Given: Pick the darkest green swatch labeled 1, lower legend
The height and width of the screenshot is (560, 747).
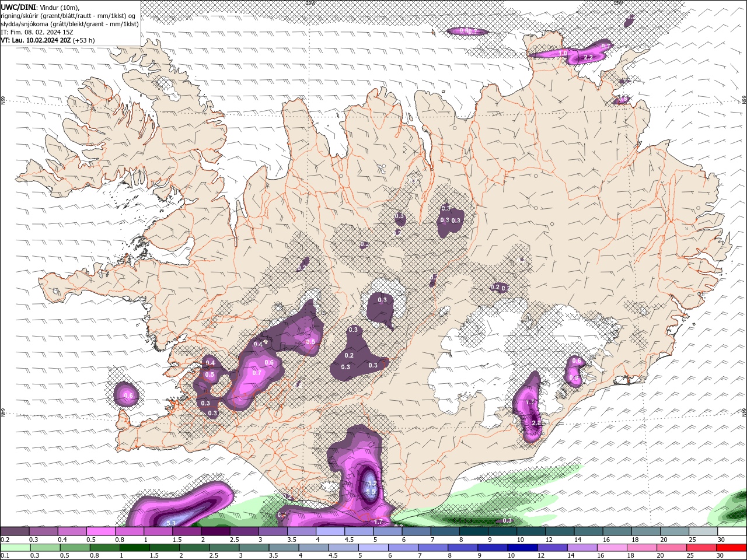Looking at the screenshot, I should (134, 548).
